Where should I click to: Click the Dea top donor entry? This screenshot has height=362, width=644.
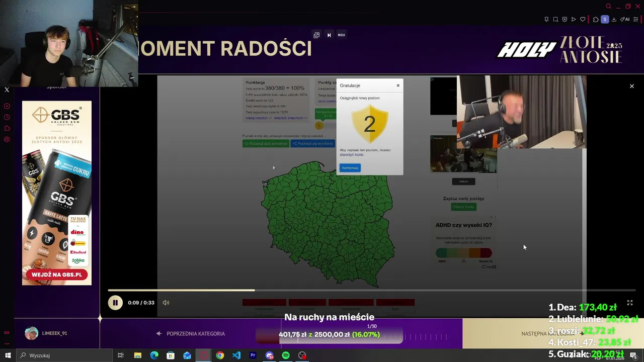click(x=582, y=307)
